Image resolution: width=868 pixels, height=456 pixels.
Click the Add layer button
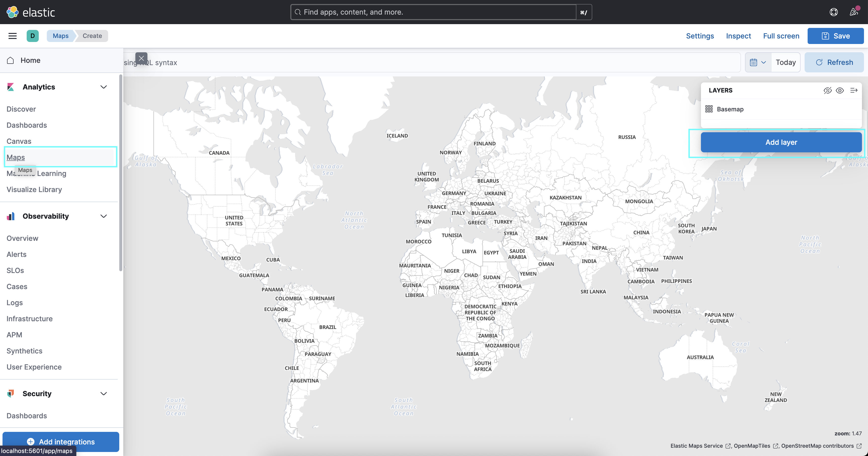coord(781,142)
